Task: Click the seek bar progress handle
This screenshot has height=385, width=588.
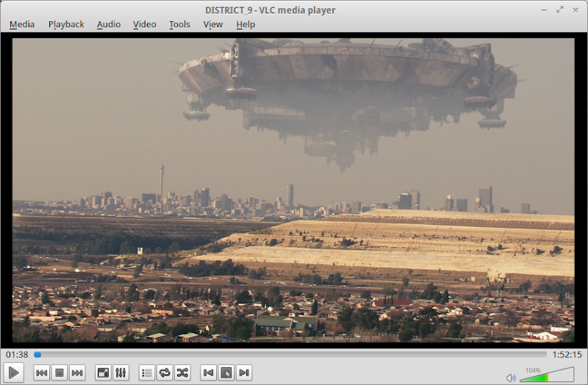Action: [x=37, y=354]
